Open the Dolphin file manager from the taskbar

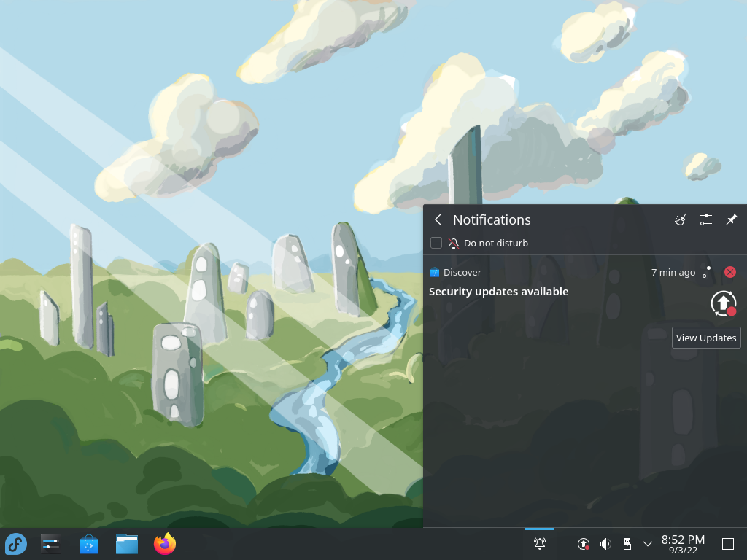point(127,544)
